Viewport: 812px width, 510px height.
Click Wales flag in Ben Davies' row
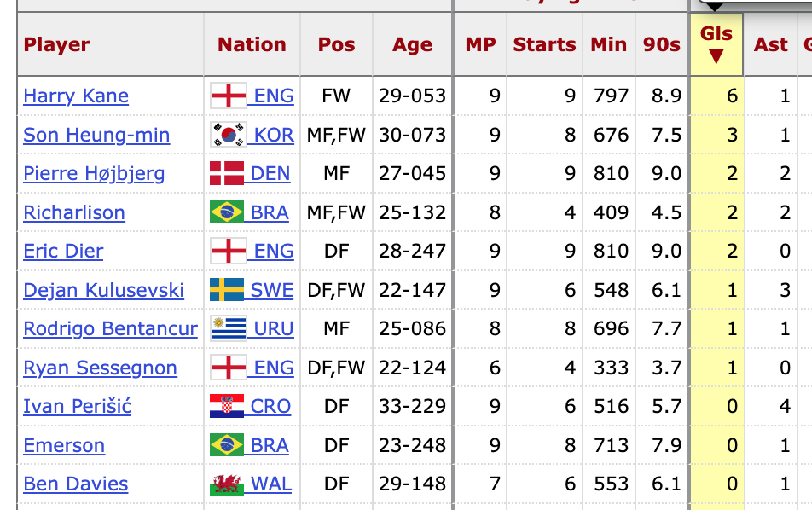(x=228, y=484)
